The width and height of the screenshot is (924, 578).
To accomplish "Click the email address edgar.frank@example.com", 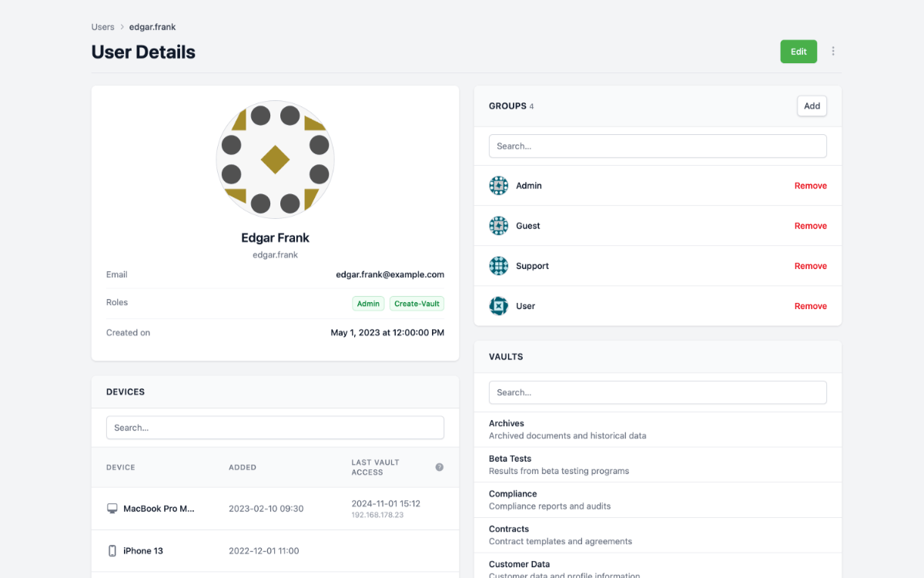I will 389,274.
